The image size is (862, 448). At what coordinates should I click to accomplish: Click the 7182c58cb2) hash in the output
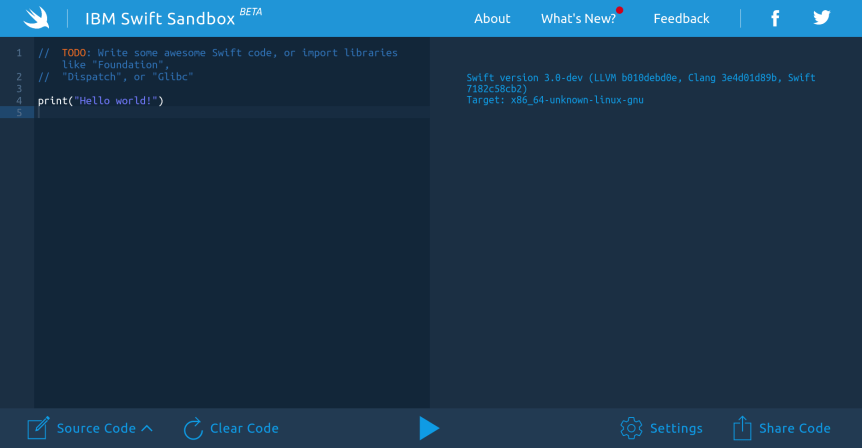[x=497, y=89]
